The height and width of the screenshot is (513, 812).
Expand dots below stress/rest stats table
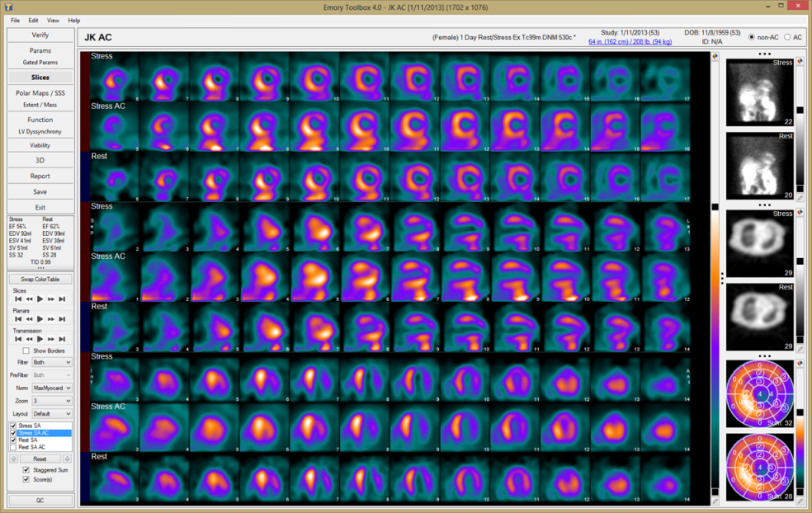tap(40, 268)
